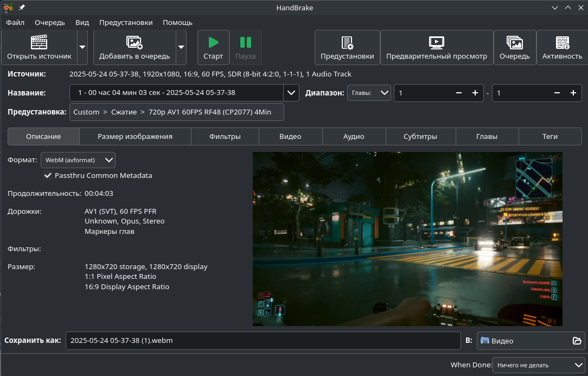The width and height of the screenshot is (588, 376).
Task: Click the text 16:9 Display Aspect Ratio
Action: pyautogui.click(x=127, y=287)
